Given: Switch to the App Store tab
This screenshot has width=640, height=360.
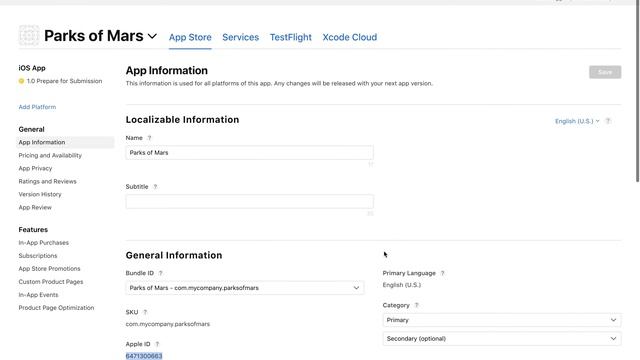Looking at the screenshot, I should (x=190, y=37).
